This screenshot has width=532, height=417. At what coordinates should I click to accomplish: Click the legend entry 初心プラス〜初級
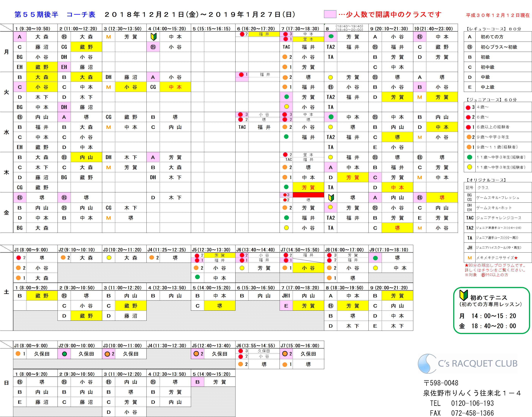click(499, 47)
